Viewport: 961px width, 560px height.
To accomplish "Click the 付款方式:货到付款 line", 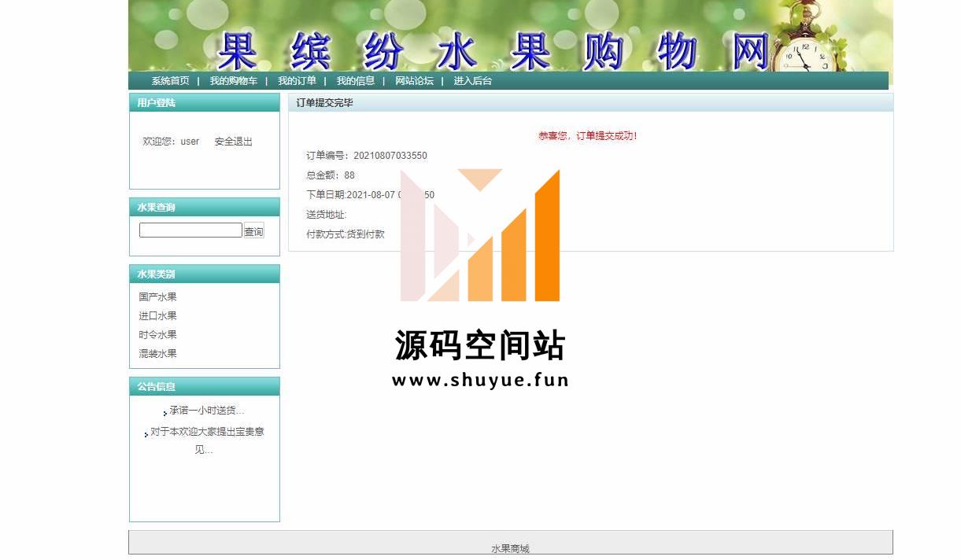I will [346, 234].
